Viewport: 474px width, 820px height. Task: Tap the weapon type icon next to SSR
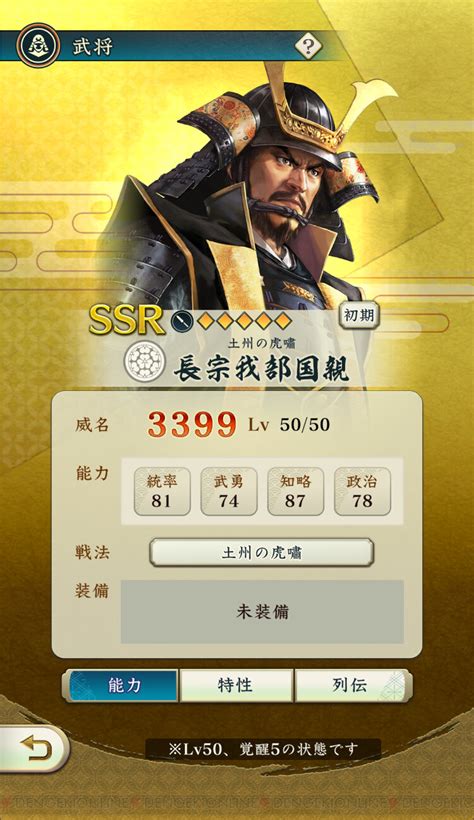180,320
